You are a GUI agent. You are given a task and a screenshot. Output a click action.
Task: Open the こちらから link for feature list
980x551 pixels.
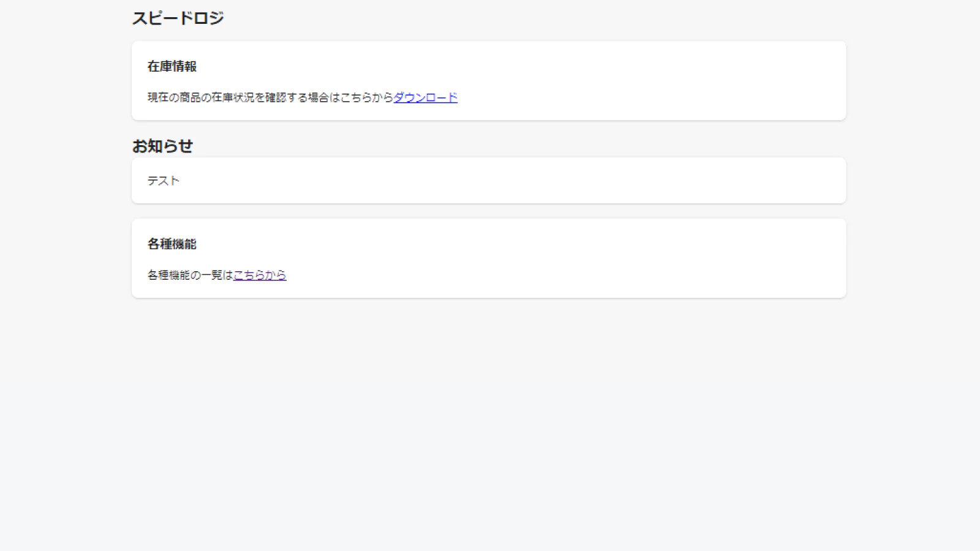260,275
